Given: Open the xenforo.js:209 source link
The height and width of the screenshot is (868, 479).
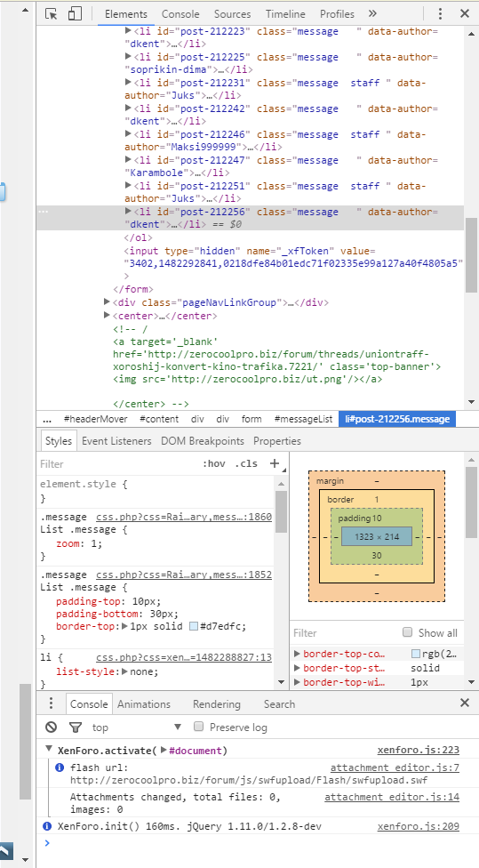Looking at the screenshot, I should (x=419, y=826).
